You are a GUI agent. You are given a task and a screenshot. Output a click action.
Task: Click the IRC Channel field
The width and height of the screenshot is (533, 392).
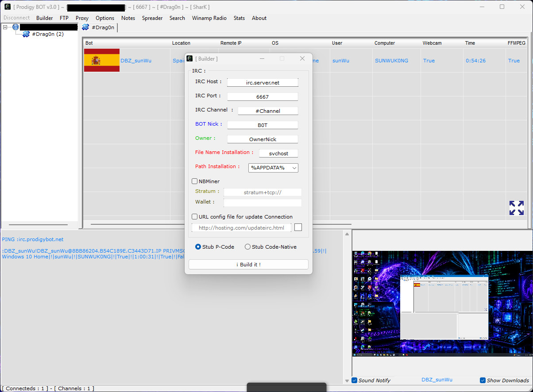click(268, 111)
